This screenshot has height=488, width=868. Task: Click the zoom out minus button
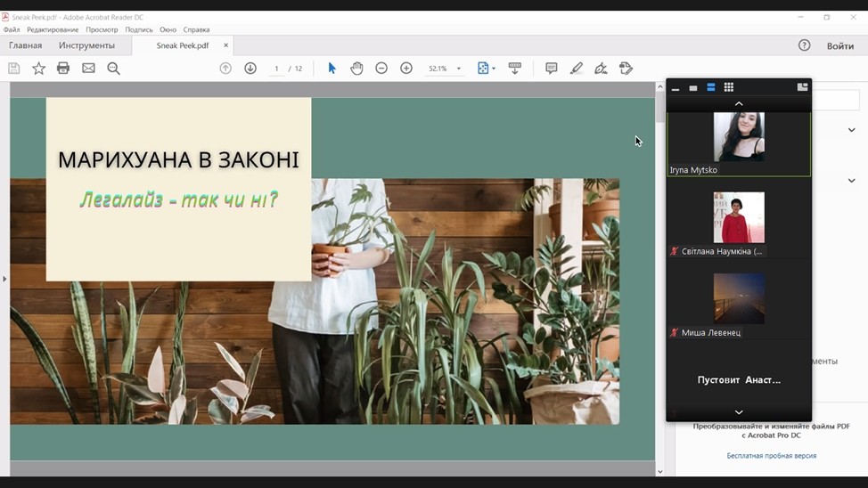pos(381,69)
